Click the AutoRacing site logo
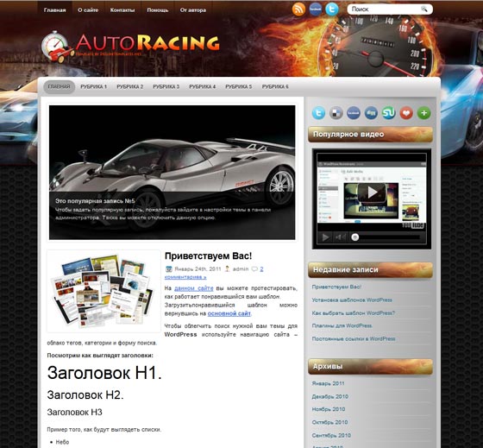This screenshot has height=448, width=483. tap(130, 46)
